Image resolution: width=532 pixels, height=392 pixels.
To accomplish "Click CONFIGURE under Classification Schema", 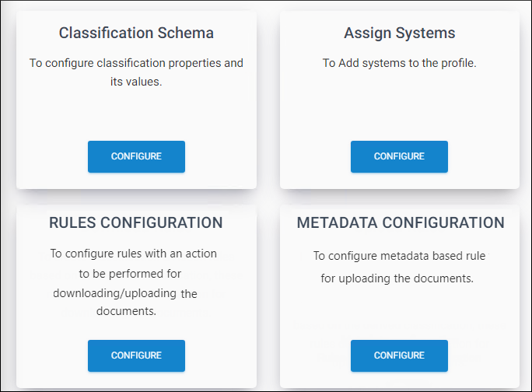I will click(x=136, y=156).
